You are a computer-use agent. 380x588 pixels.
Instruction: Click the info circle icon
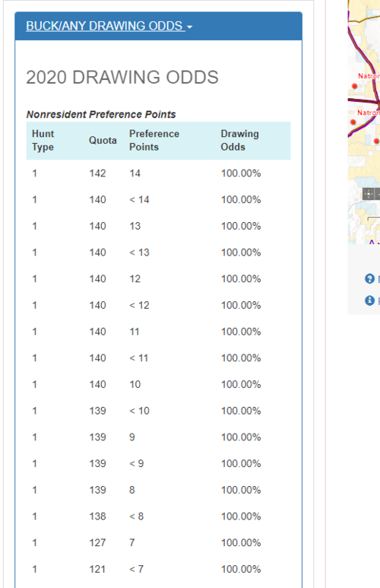(369, 300)
